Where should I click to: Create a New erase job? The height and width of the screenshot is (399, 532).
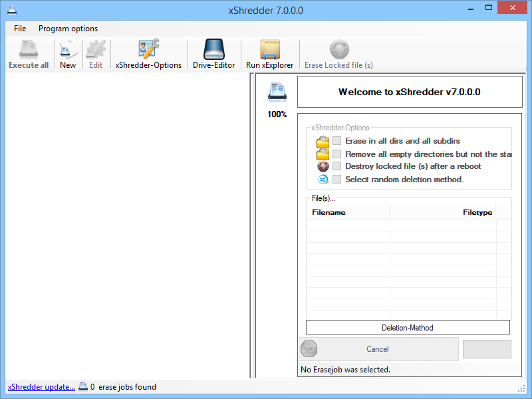68,55
